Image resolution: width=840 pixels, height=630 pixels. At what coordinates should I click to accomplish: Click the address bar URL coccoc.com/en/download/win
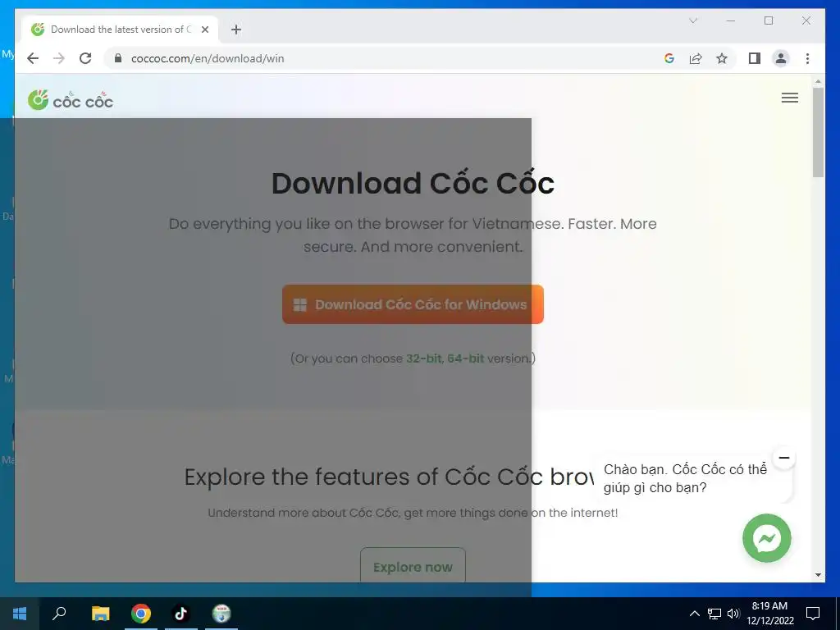pos(208,58)
